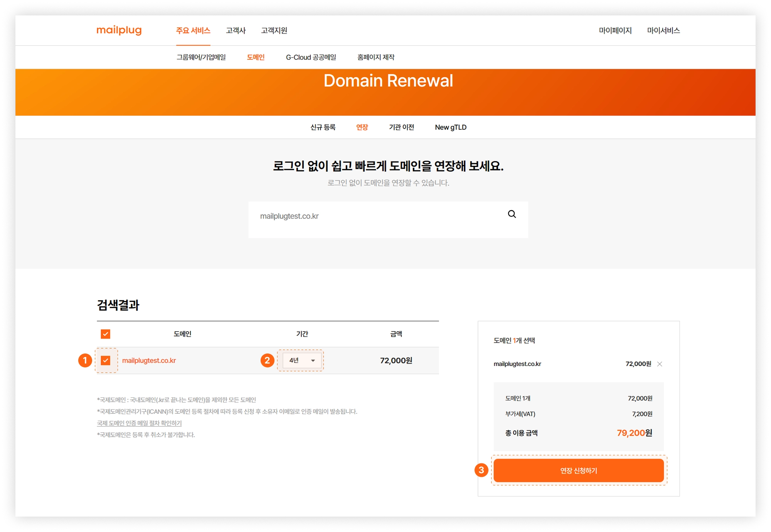Select the 그룹웨어/기업메일 submenu item
771x532 pixels.
coord(201,57)
